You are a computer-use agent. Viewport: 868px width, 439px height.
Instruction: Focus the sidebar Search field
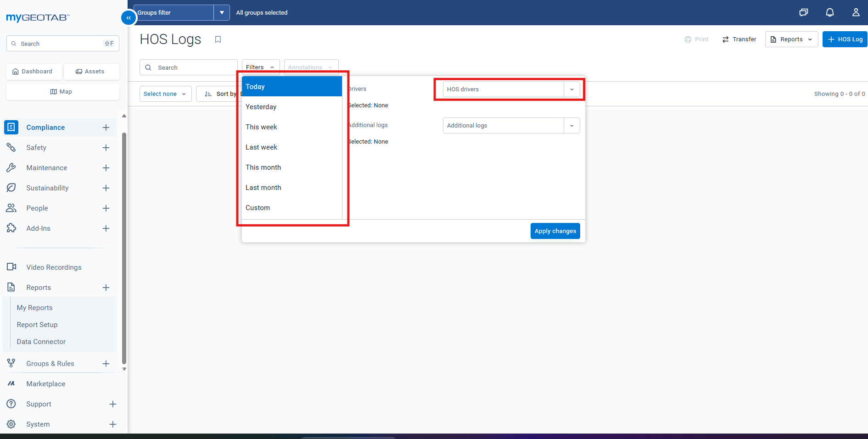point(63,44)
